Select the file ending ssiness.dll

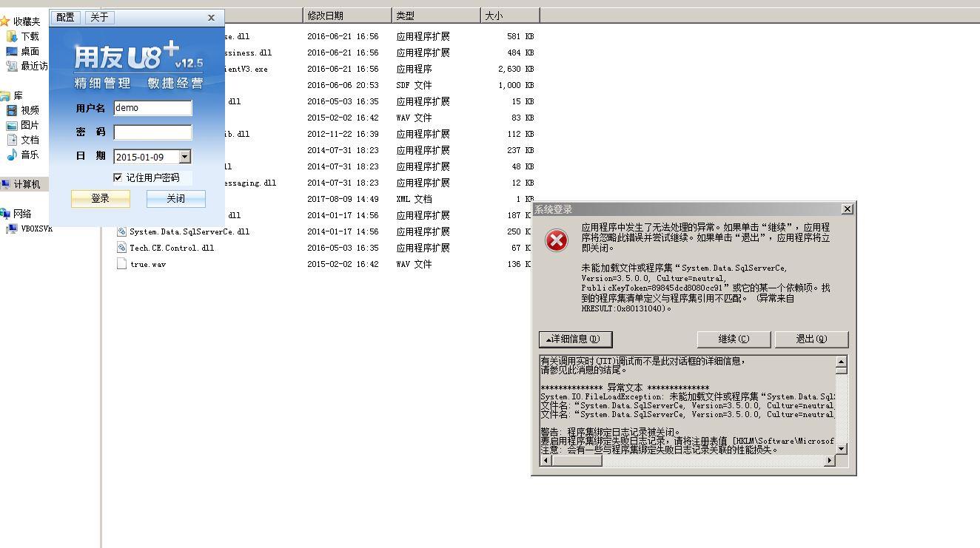[249, 53]
